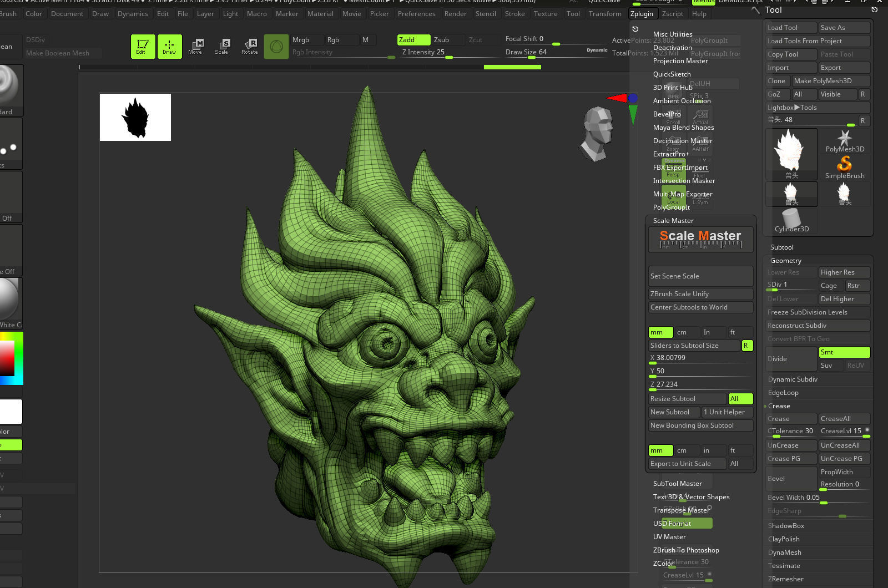Expand the Dynamic Subdiv section
888x588 pixels.
coord(793,379)
